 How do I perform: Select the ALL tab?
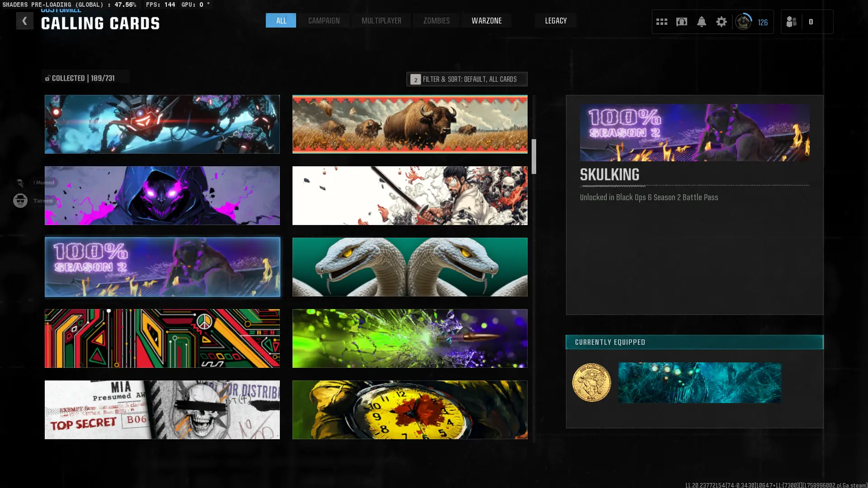tap(281, 20)
